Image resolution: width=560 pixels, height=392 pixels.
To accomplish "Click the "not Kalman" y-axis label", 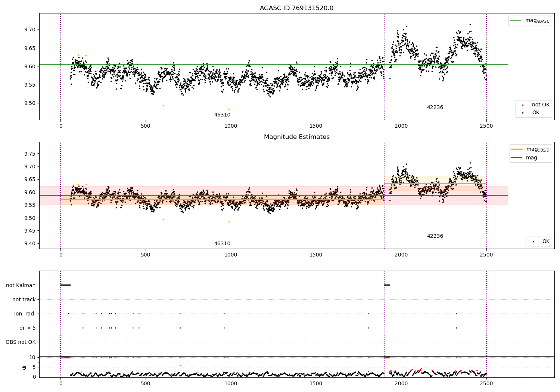I will pos(21,285).
